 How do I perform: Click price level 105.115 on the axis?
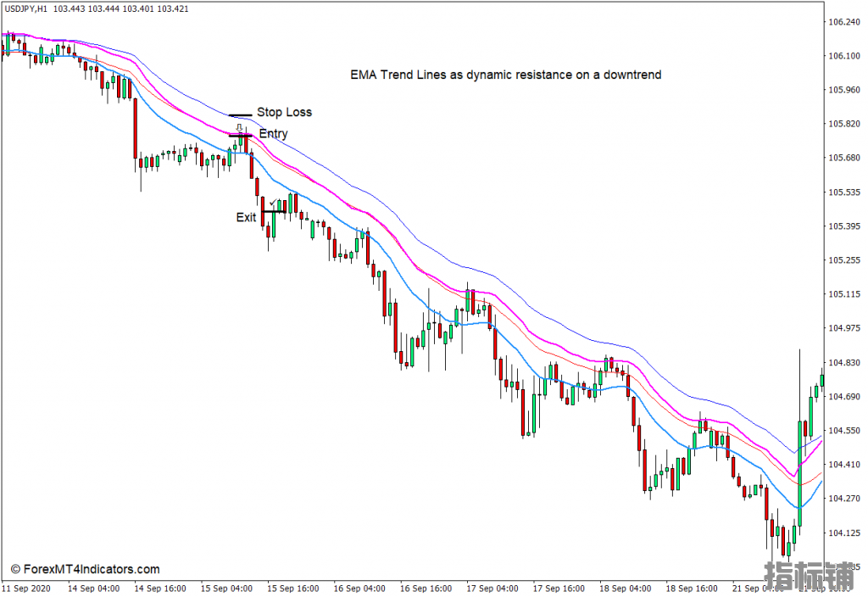844,294
